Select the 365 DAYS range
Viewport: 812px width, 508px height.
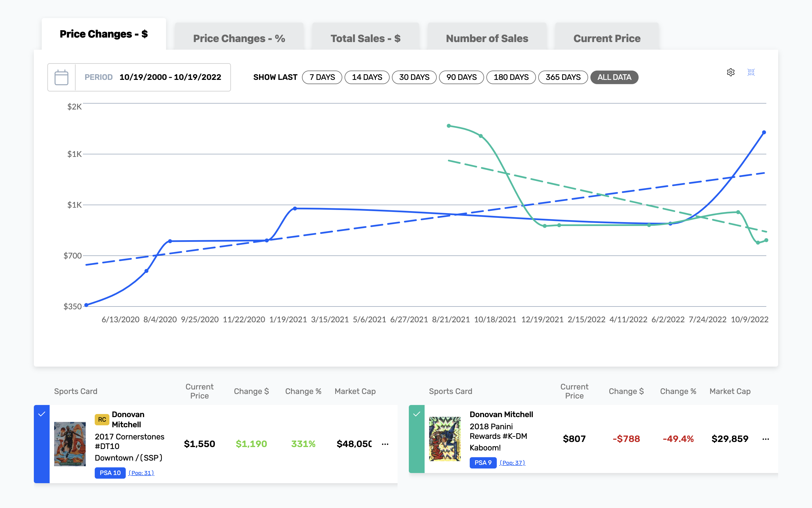tap(563, 77)
